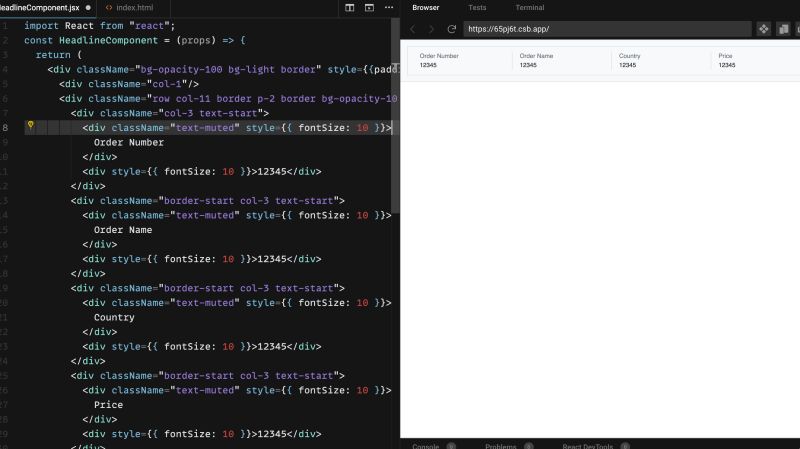Click the 12345 value under Order Name
800x449 pixels.
tap(528, 65)
